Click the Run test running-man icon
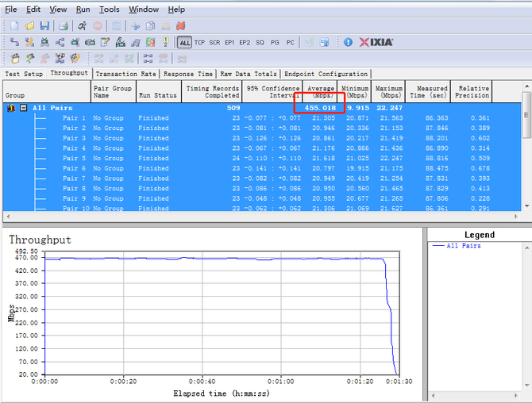 click(83, 26)
